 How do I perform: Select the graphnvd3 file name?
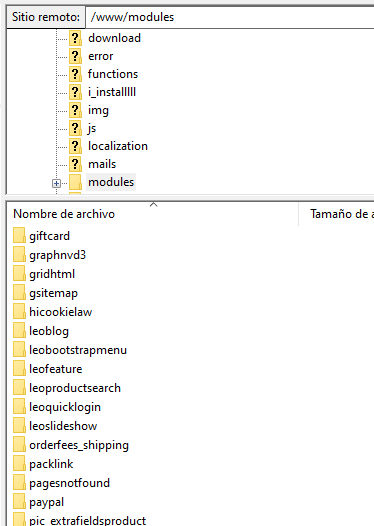57,255
